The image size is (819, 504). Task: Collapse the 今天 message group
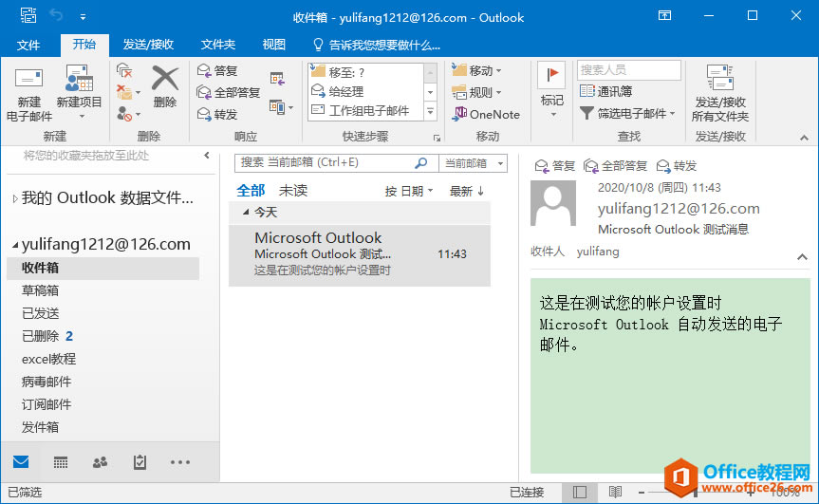coord(246,212)
